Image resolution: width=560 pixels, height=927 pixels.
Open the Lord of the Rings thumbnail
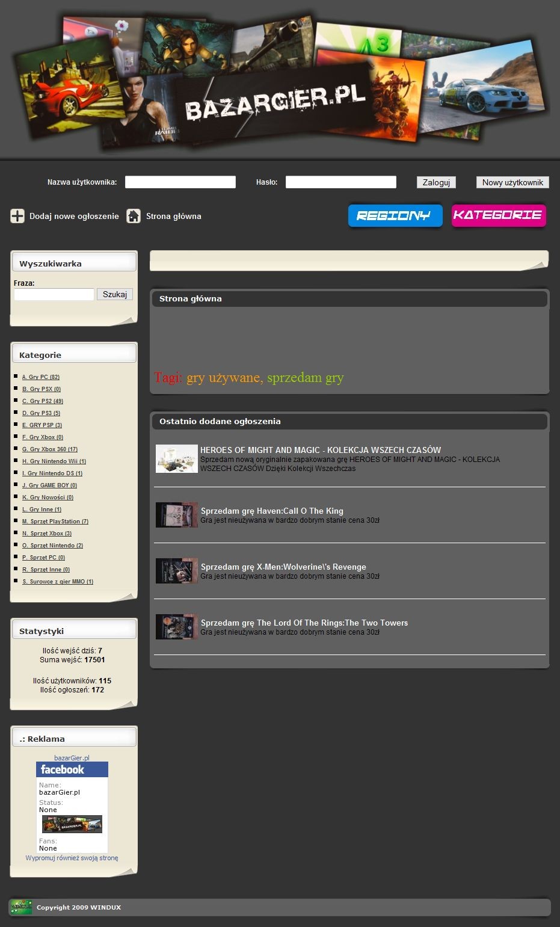point(176,627)
